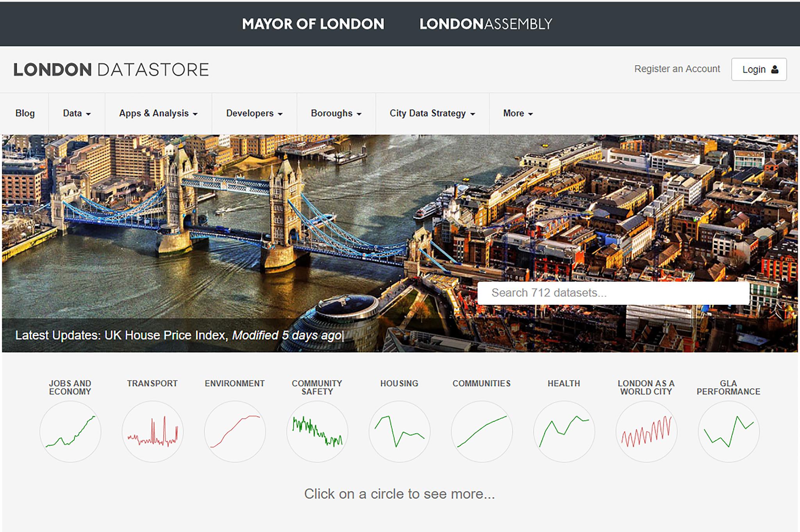Open the Community Safety chart circle
The height and width of the screenshot is (532, 800).
point(317,432)
